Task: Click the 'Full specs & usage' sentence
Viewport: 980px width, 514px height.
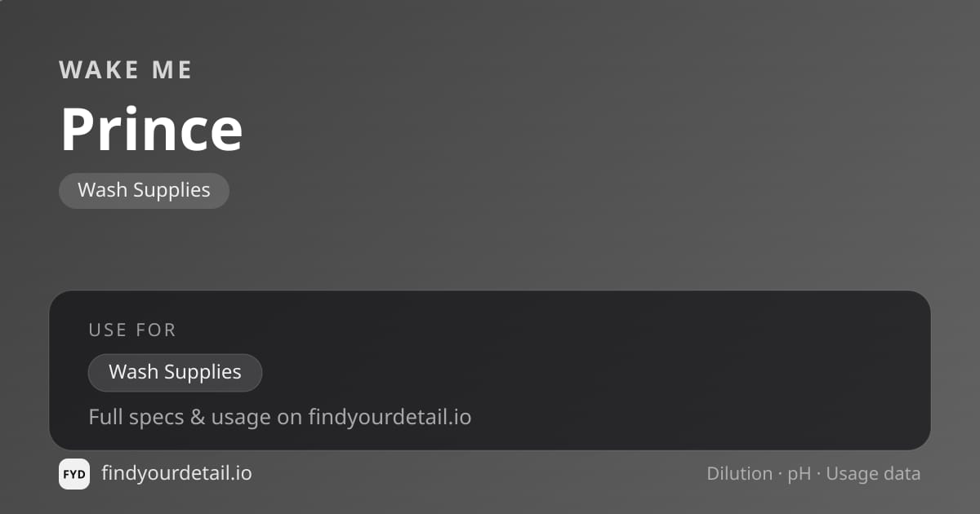Action: [279, 418]
